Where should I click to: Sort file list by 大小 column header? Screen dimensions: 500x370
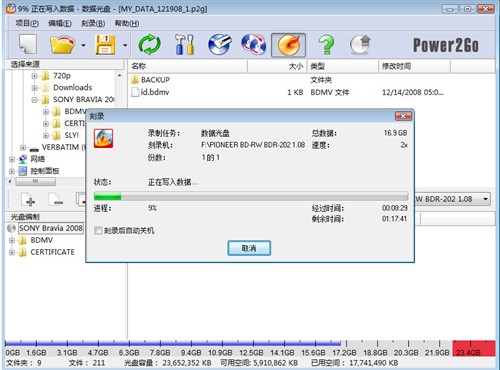pos(277,66)
